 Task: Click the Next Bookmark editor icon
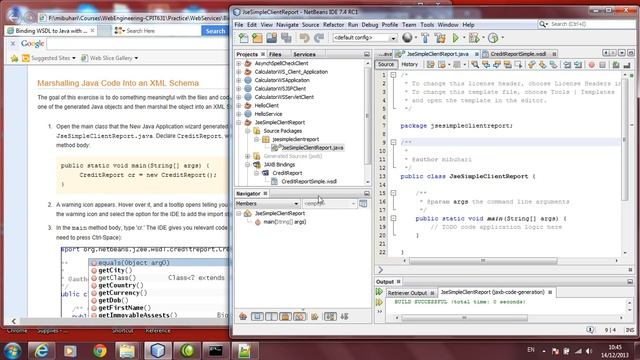tap(542, 64)
